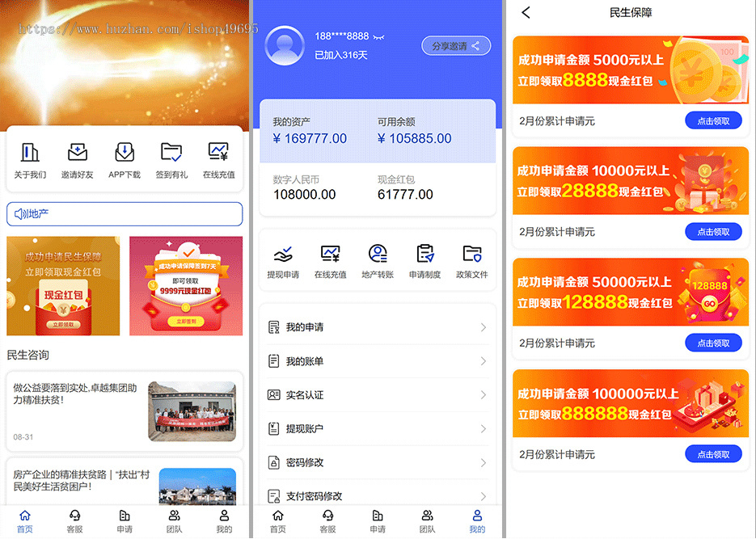Open 首页 tab on profile screen

(x=277, y=522)
